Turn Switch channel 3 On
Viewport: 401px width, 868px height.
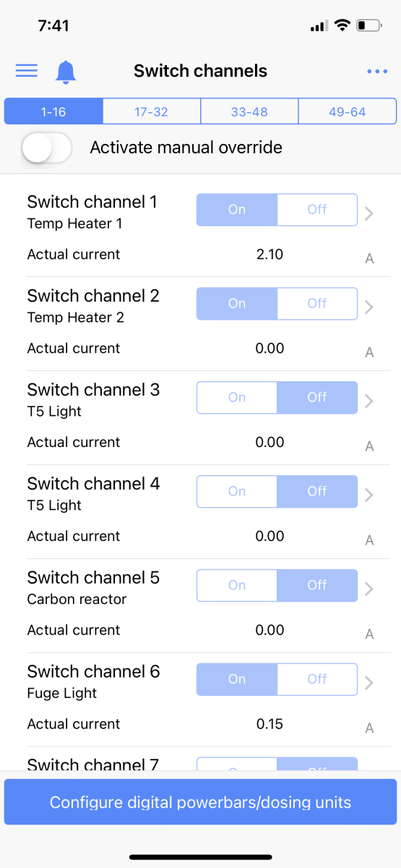237,398
